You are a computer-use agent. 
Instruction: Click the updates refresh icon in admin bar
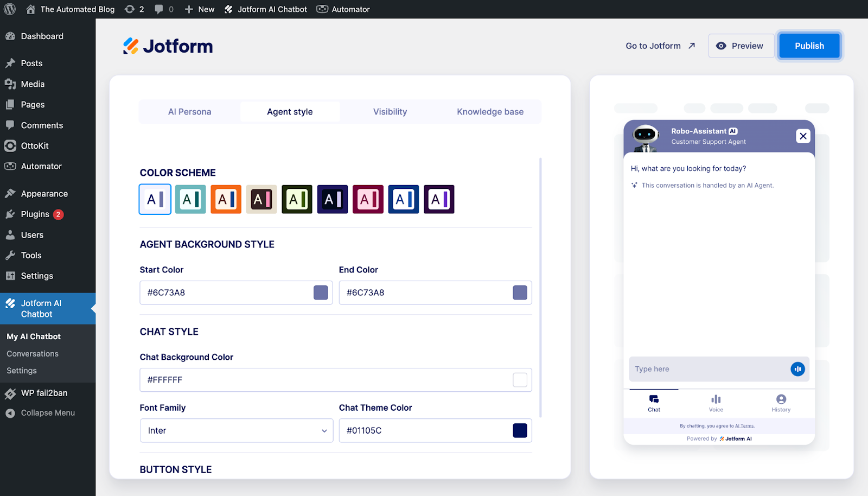tap(130, 9)
